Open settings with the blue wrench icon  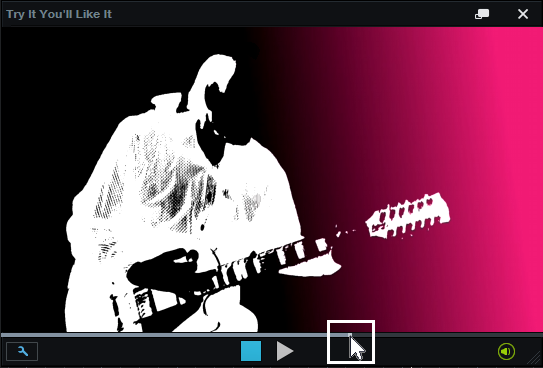tap(22, 351)
